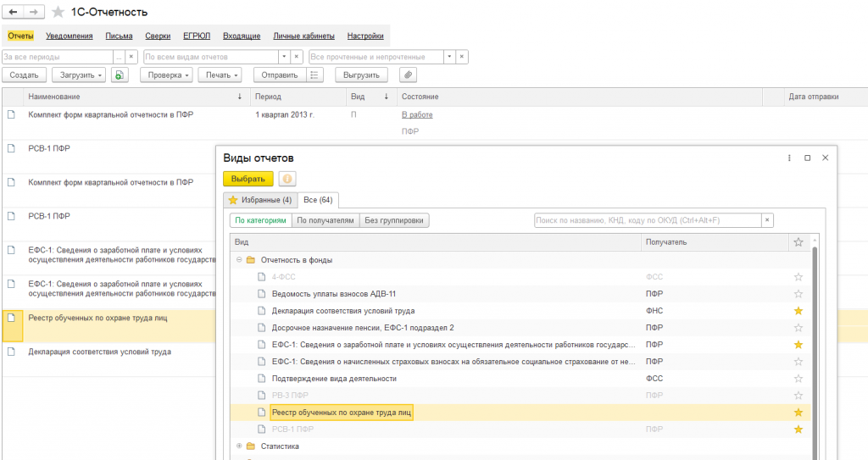Toggle the favorite star for РВ-3 ПФР
The image size is (868, 460).
(x=798, y=396)
